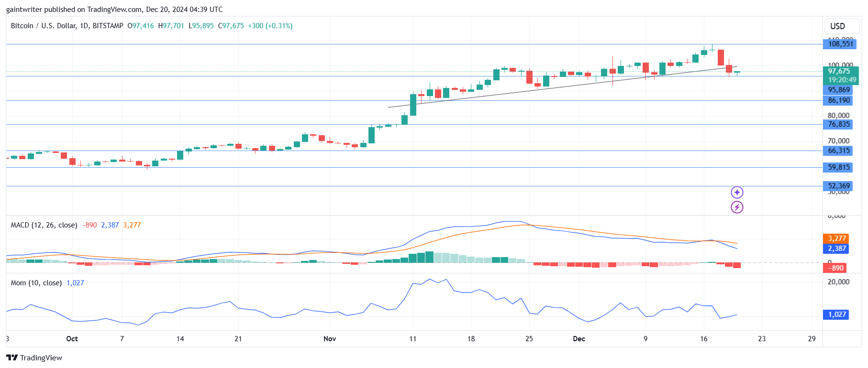Click the TradingView logo at the bottom
Viewport: 868px width, 368px height.
point(34,357)
